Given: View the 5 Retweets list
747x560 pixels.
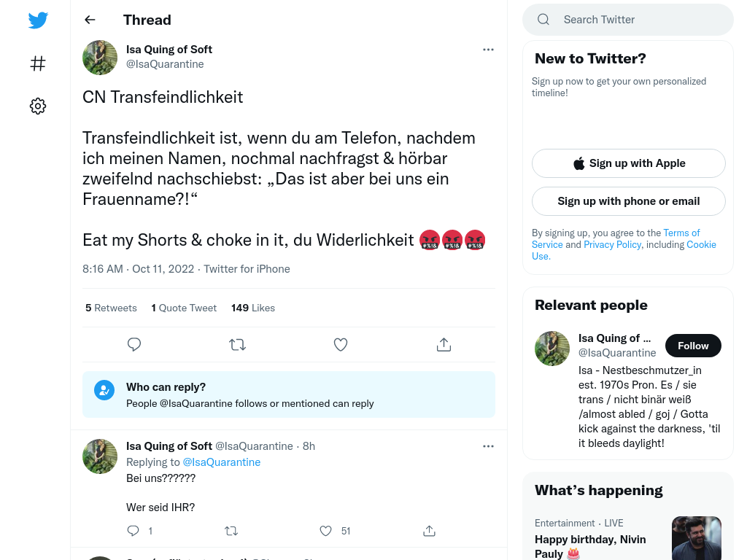Looking at the screenshot, I should click(x=111, y=308).
